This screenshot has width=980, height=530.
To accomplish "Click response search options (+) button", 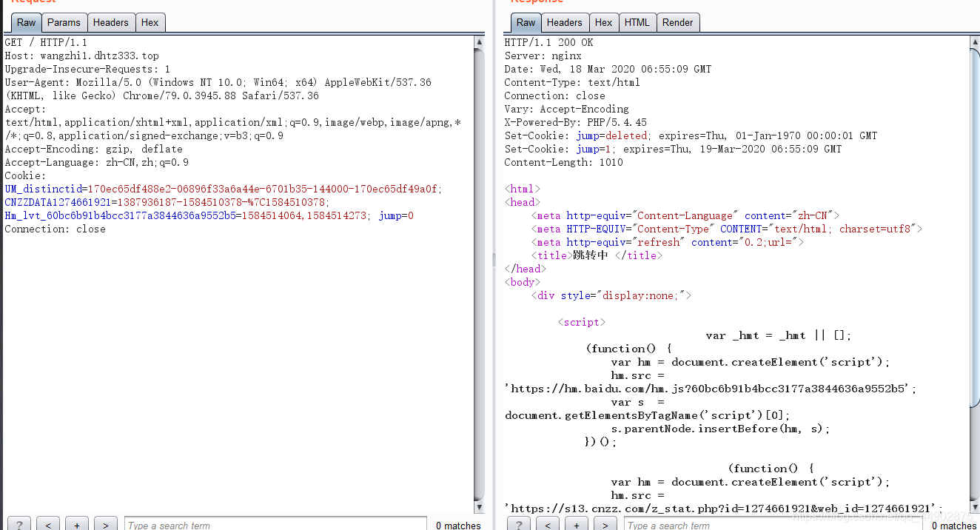I will coord(576,524).
